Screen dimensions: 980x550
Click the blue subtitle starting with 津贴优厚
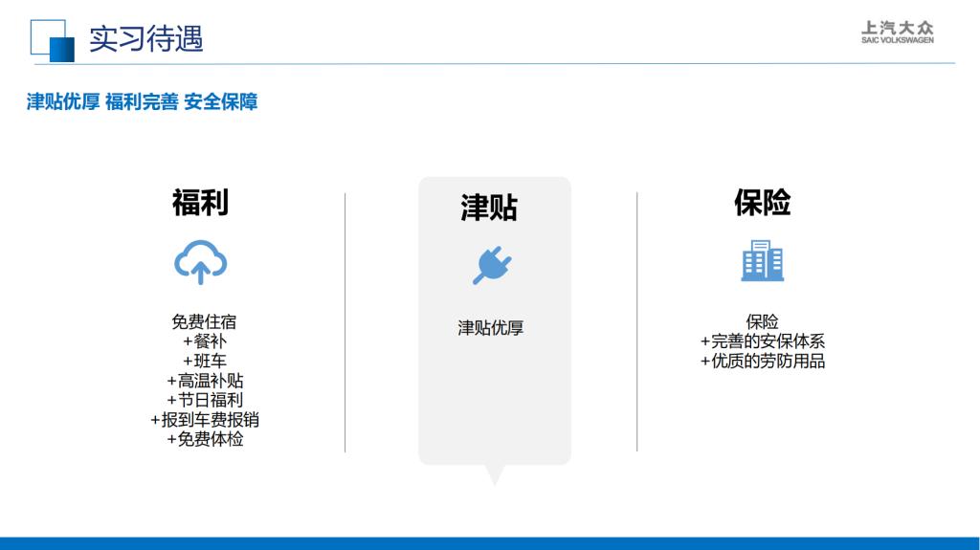click(142, 102)
